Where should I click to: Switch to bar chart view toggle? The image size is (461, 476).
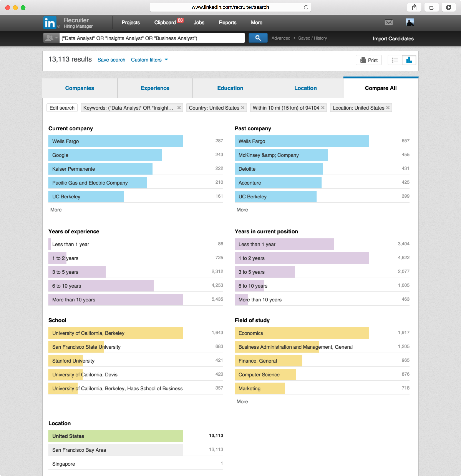(x=409, y=60)
